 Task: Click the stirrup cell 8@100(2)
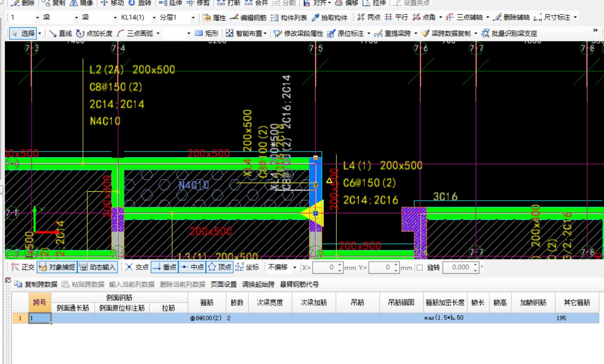point(208,318)
